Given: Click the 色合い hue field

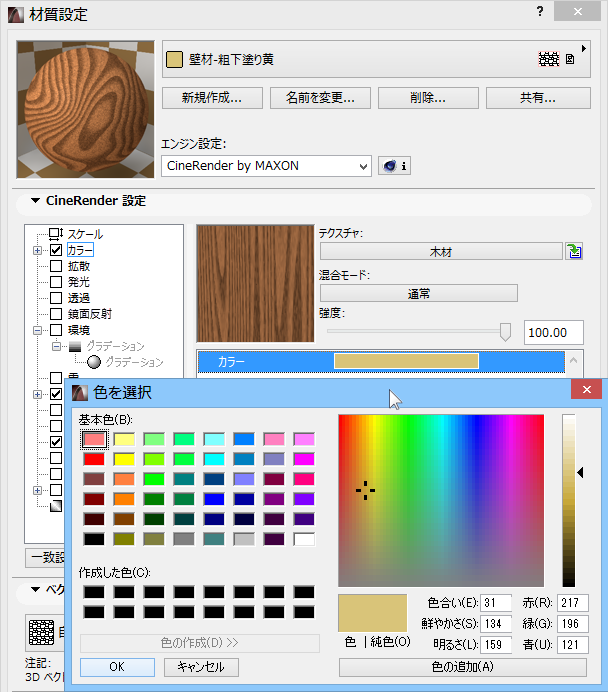Looking at the screenshot, I should pos(496,603).
